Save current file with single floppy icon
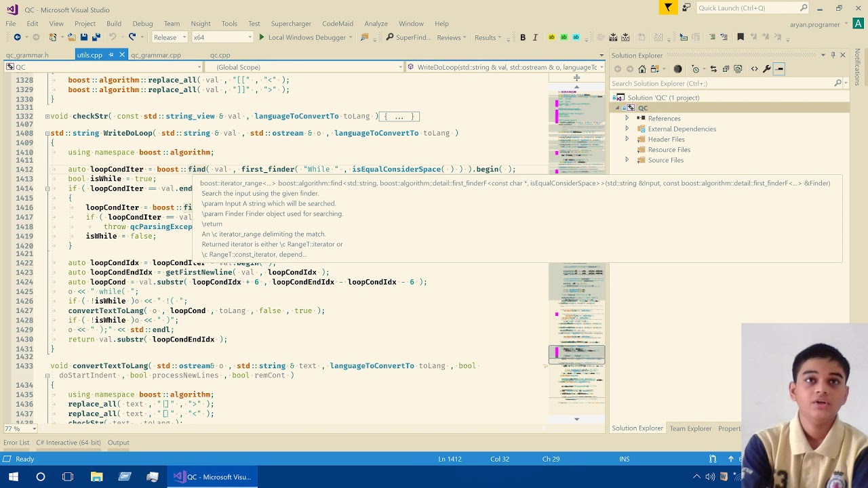The width and height of the screenshot is (868, 488). 84,37
